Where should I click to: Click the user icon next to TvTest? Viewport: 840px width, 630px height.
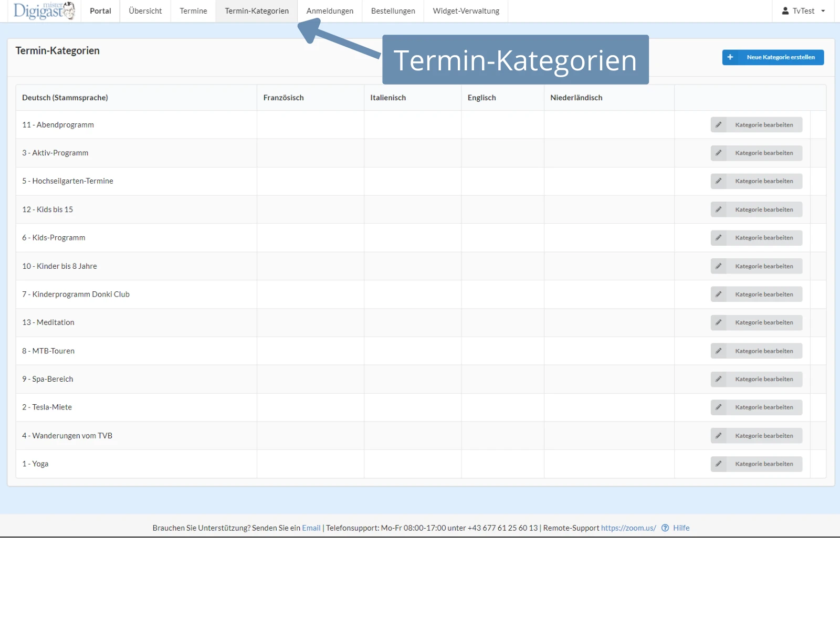click(x=785, y=10)
